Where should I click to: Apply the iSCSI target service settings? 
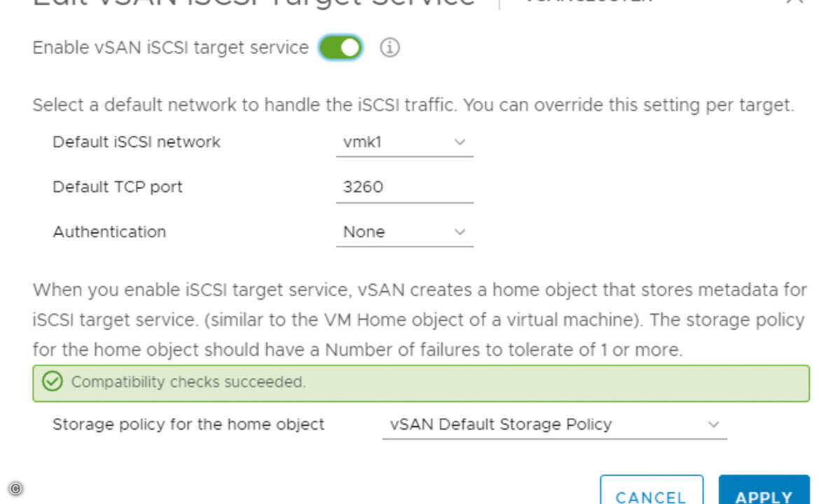[x=764, y=491]
